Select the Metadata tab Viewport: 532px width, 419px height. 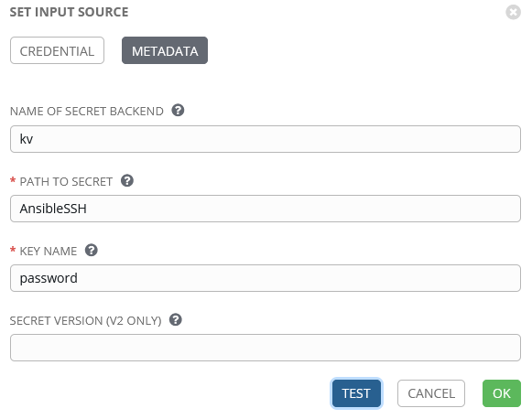point(165,50)
